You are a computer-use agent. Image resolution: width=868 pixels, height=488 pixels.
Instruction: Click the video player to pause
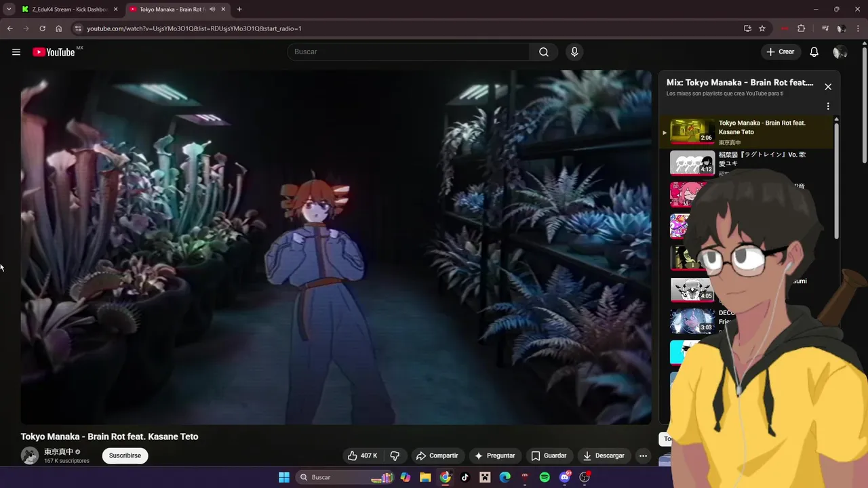336,247
